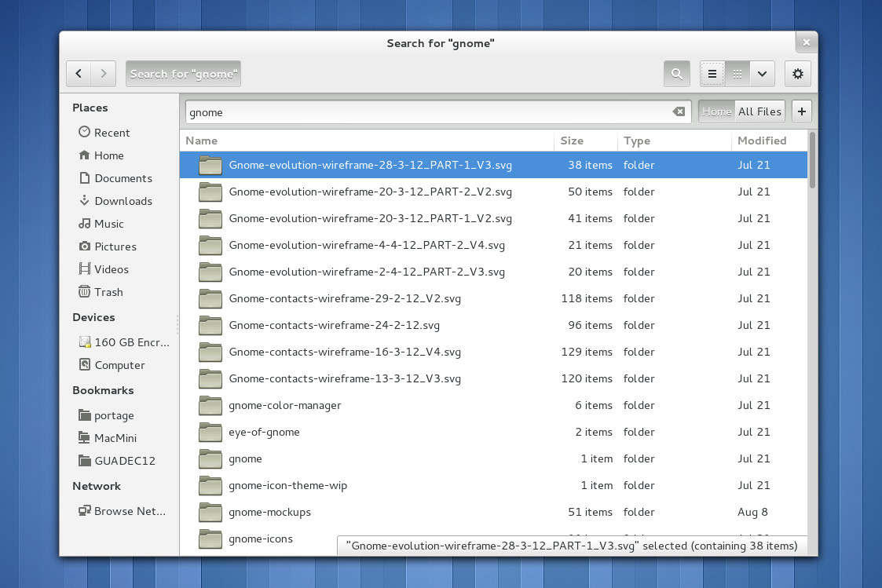Click the "Aug 8" modified date
The image size is (882, 588).
pos(752,512)
